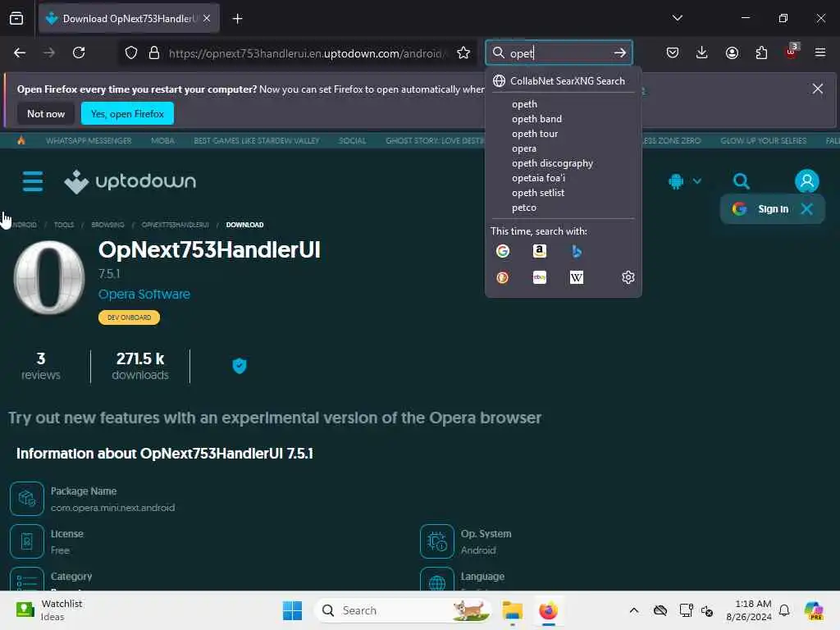Go to OPNEXT753HANDLERUI breadcrumb

click(176, 225)
